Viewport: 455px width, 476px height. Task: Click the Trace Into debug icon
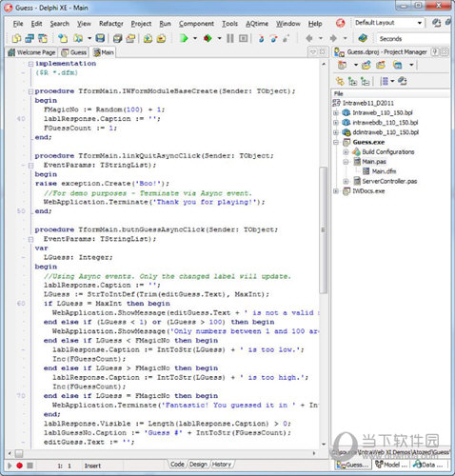click(x=261, y=38)
